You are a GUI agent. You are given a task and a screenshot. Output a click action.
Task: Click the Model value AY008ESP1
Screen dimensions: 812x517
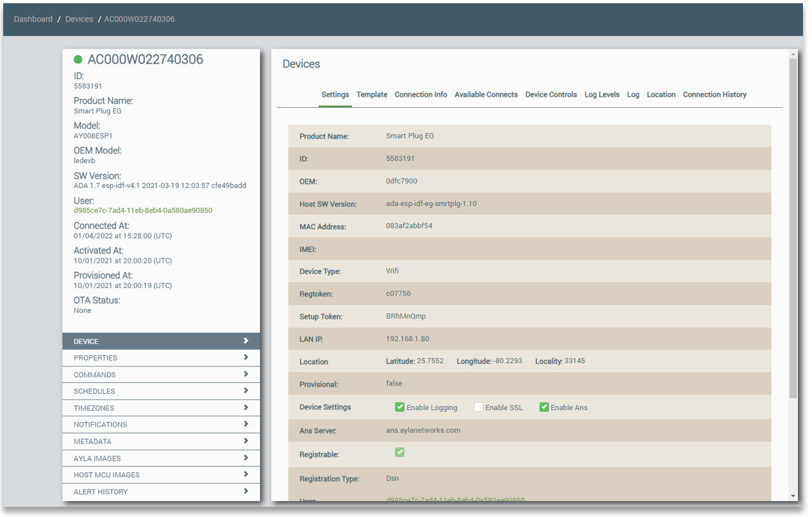pyautogui.click(x=93, y=136)
